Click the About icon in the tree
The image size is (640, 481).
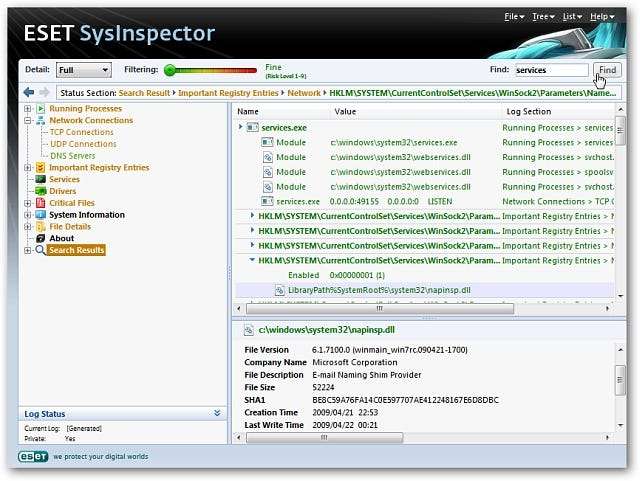tap(41, 239)
